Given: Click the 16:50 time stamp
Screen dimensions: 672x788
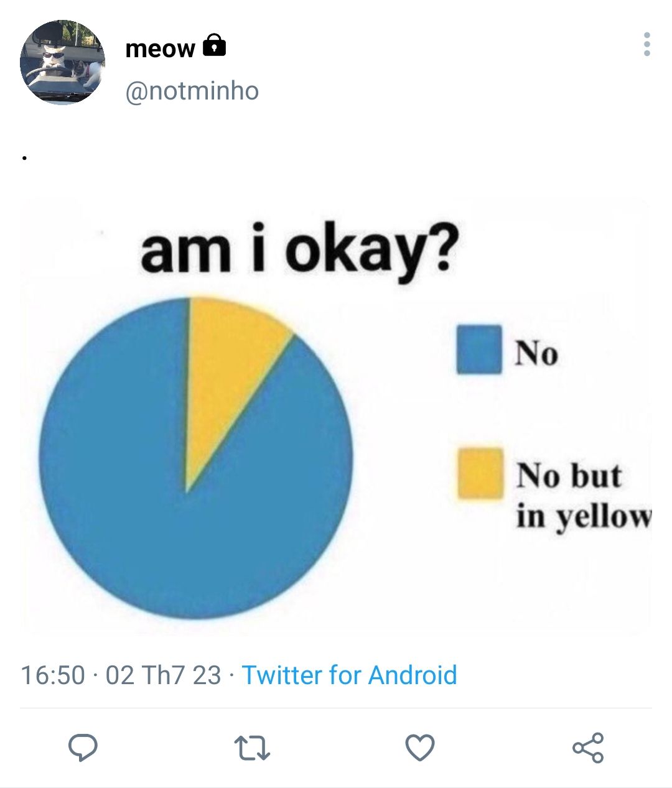Looking at the screenshot, I should [52, 675].
